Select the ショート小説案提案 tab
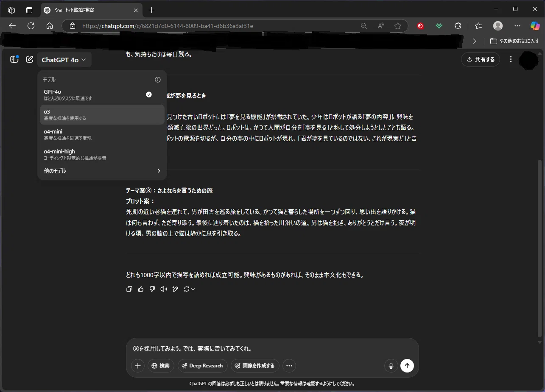This screenshot has height=392, width=545. click(x=91, y=10)
